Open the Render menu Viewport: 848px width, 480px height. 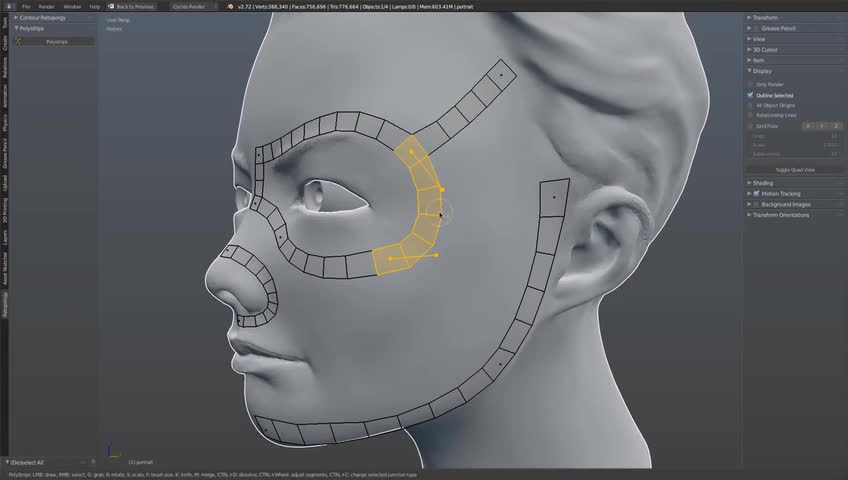47,6
